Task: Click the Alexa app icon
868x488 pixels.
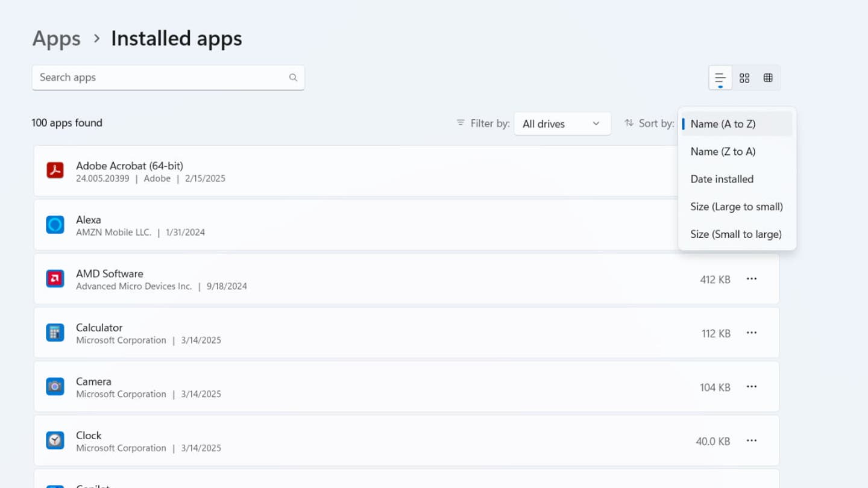Action: click(x=55, y=225)
